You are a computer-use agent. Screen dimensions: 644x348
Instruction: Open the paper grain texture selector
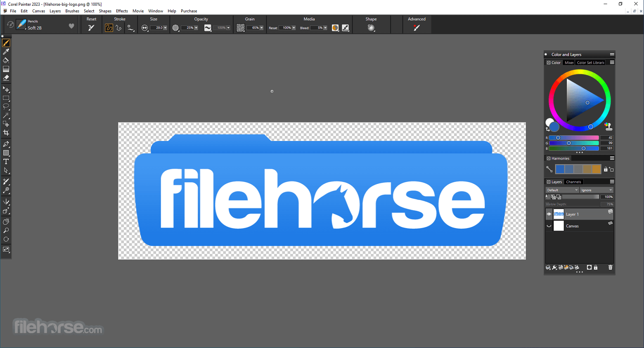coord(241,28)
